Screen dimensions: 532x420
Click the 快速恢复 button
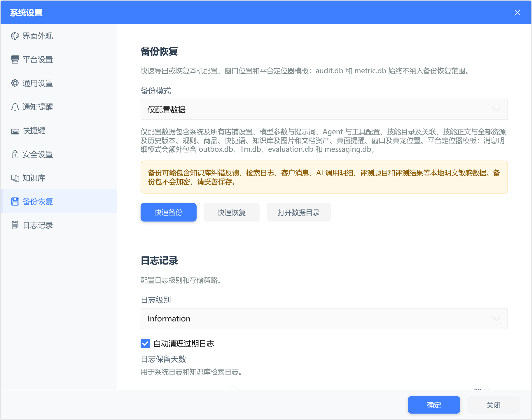click(232, 212)
